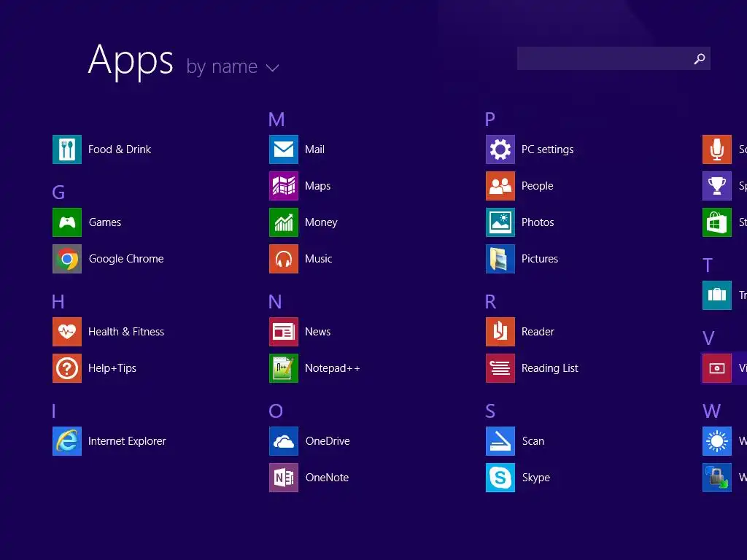This screenshot has height=560, width=747.
Task: Click the 'Internet Explorer' label
Action: pos(127,441)
